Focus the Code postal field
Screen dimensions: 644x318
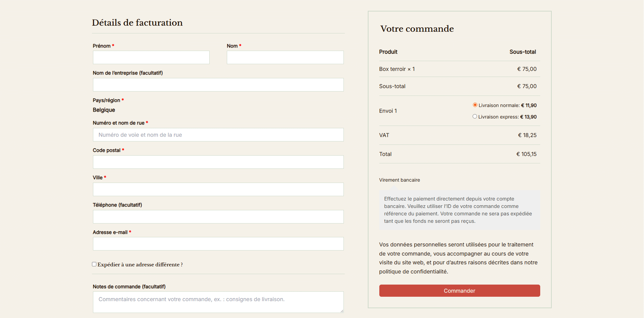[x=218, y=162]
